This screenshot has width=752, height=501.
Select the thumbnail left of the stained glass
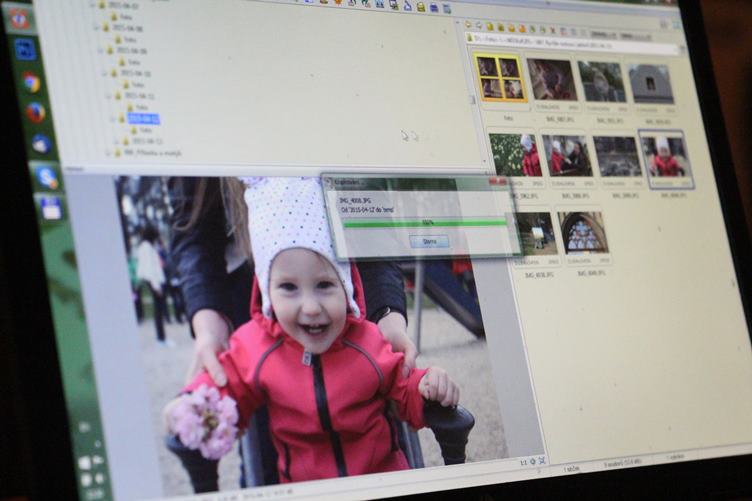[535, 233]
